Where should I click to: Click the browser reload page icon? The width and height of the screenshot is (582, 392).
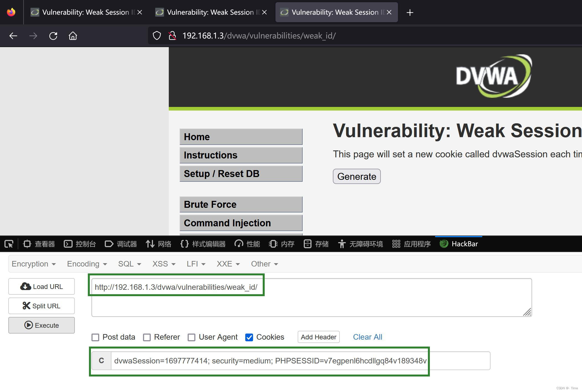point(53,36)
